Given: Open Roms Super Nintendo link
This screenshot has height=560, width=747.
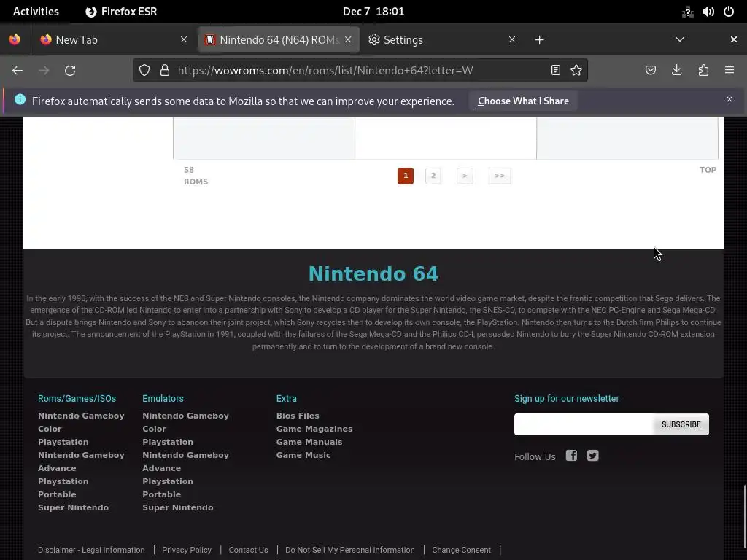Looking at the screenshot, I should 74,507.
